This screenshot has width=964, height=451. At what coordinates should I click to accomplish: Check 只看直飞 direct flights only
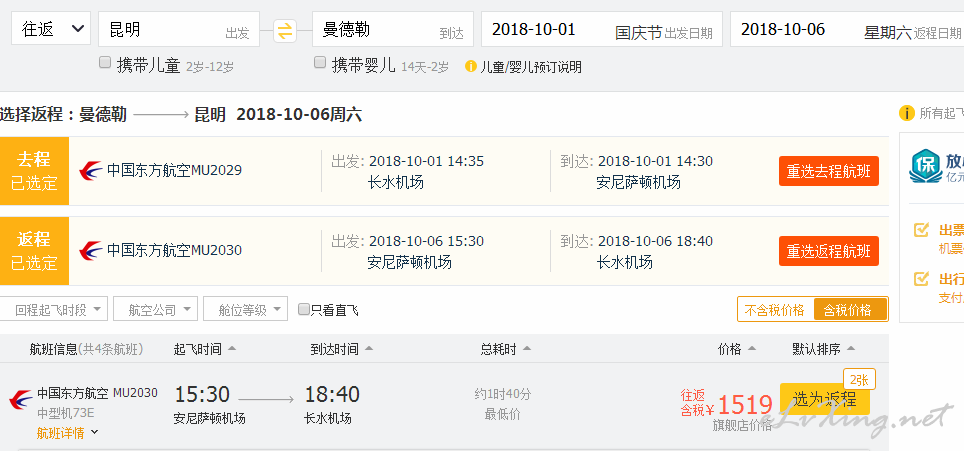(304, 309)
